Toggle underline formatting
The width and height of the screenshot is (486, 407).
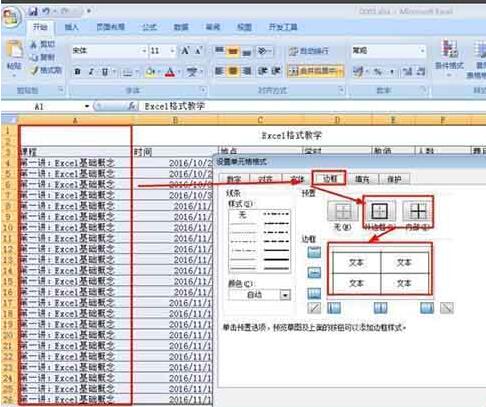coord(105,71)
